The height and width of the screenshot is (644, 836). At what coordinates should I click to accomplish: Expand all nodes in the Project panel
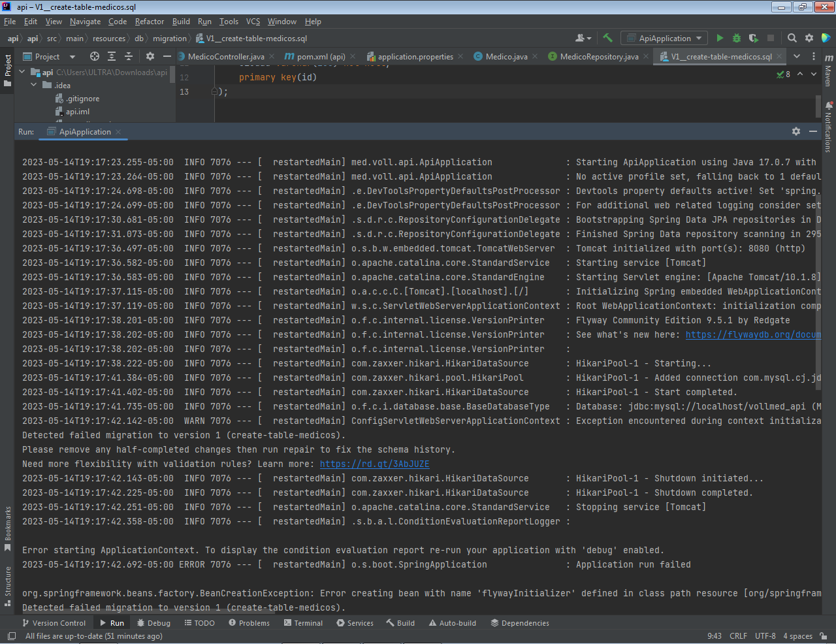tap(112, 56)
